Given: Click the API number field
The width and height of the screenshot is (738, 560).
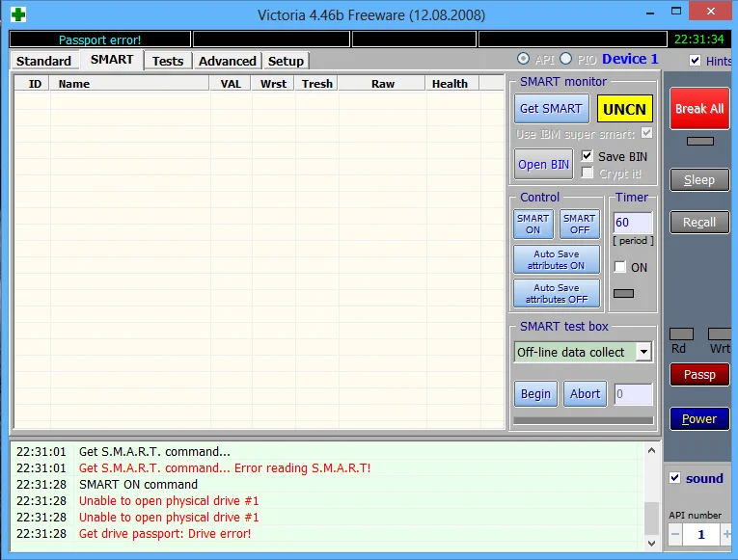Looking at the screenshot, I should tap(700, 535).
